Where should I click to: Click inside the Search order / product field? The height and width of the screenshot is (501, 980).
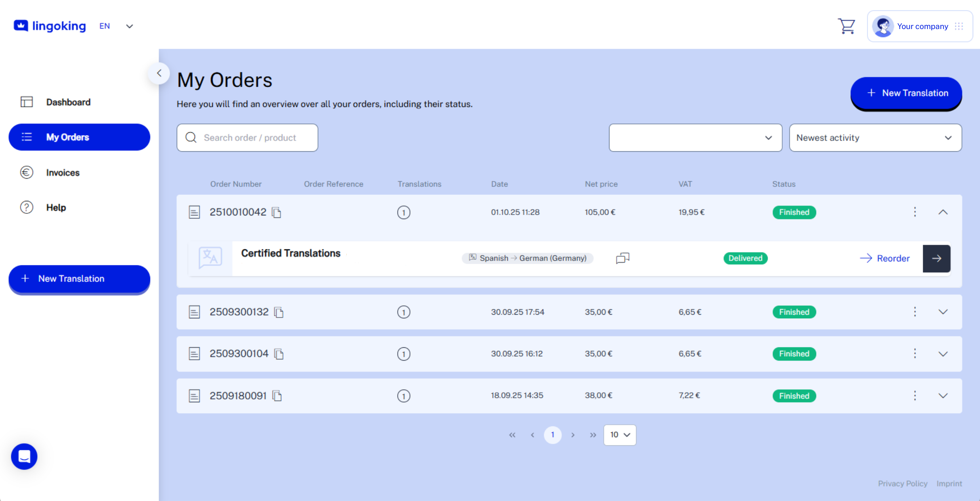(249, 138)
